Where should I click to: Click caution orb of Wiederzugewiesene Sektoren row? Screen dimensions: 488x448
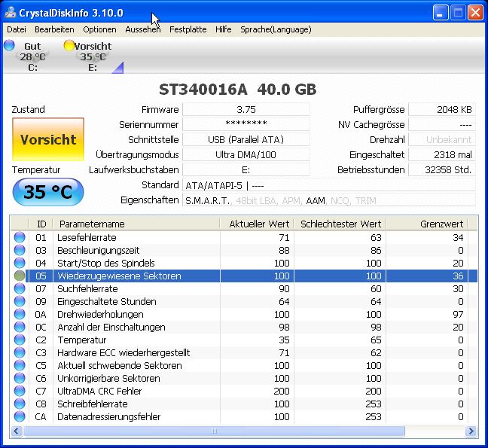point(20,276)
